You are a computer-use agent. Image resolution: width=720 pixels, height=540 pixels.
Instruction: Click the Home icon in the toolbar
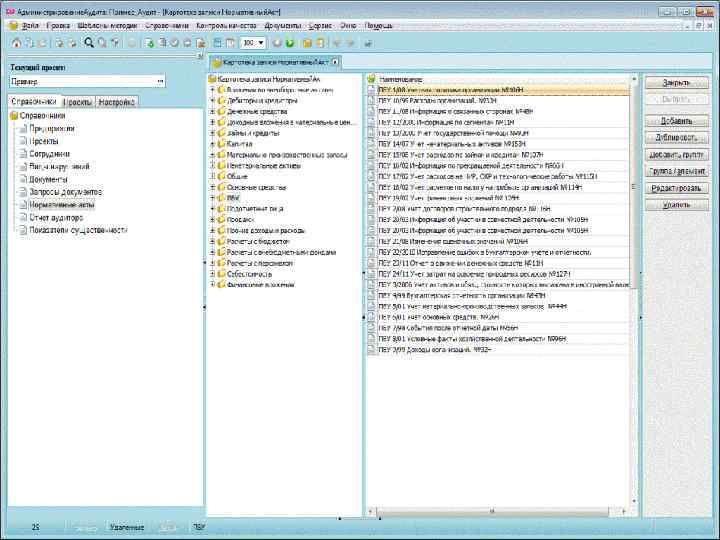16,43
